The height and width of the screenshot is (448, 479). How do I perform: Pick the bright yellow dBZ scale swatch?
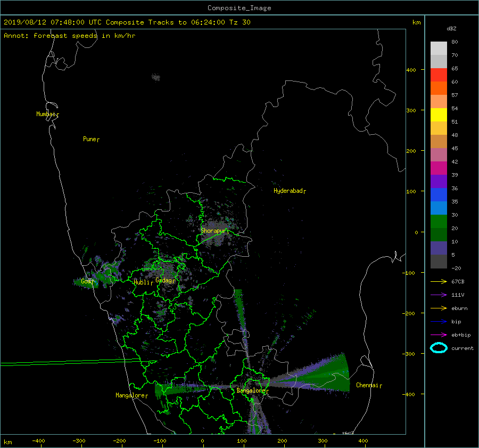[439, 115]
